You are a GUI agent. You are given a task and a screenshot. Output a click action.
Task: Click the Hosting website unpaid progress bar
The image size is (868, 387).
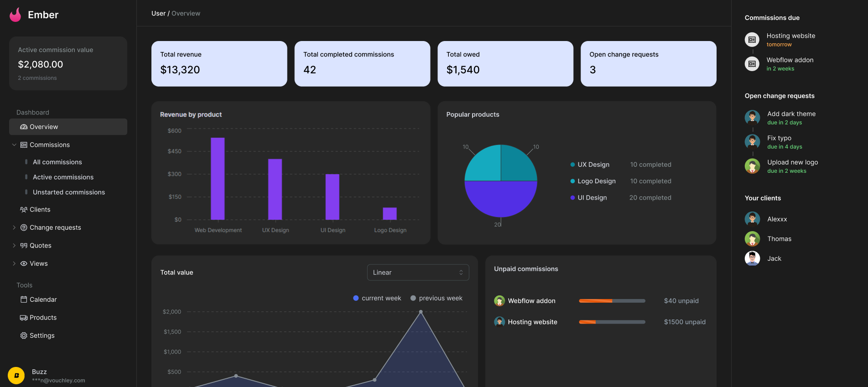coord(612,322)
